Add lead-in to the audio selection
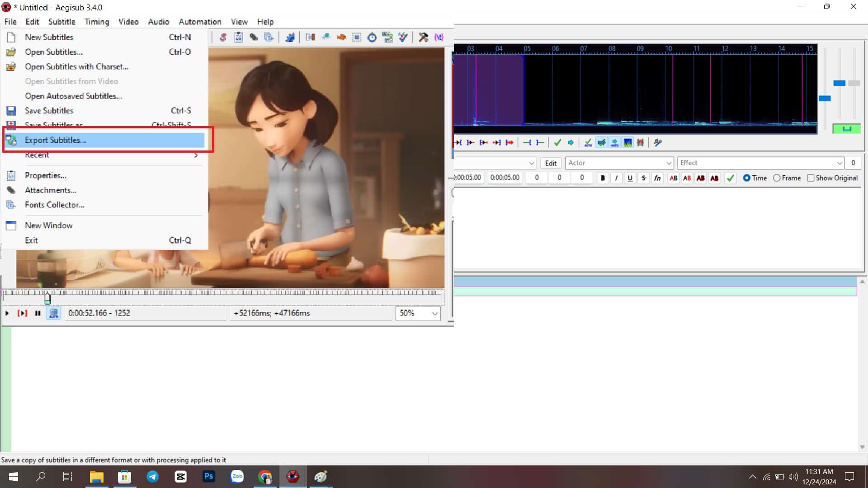Image resolution: width=868 pixels, height=488 pixels. [x=527, y=143]
